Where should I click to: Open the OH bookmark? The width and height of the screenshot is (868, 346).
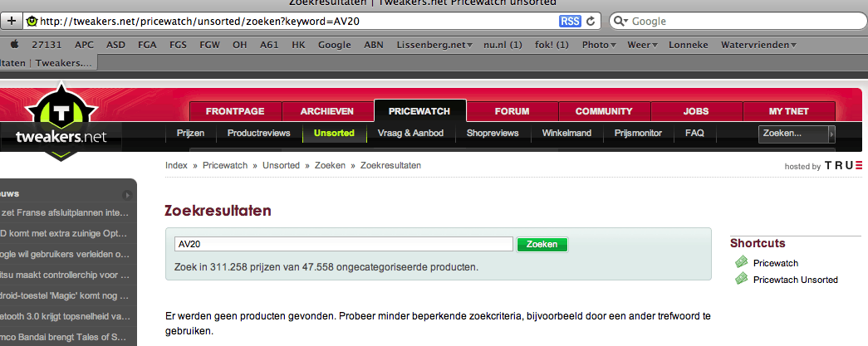[240, 45]
